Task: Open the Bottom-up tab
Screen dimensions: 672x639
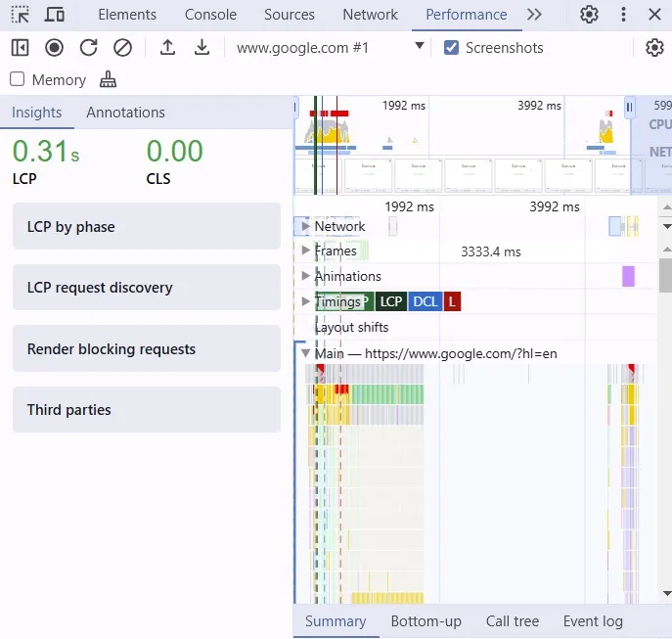Action: 426,621
